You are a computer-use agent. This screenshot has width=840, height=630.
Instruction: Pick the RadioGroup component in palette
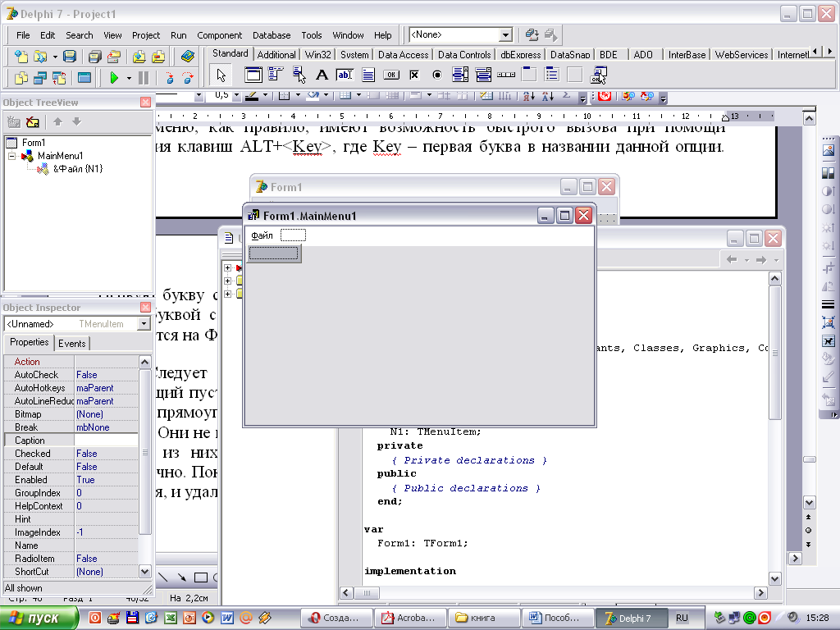point(552,75)
